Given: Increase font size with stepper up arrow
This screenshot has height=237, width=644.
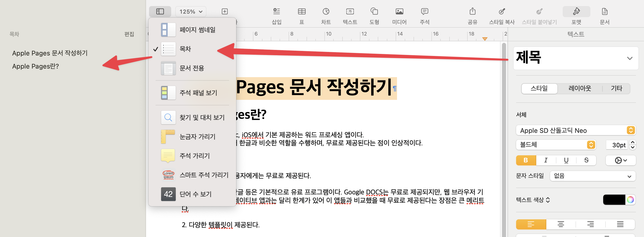Looking at the screenshot, I should (x=632, y=142).
